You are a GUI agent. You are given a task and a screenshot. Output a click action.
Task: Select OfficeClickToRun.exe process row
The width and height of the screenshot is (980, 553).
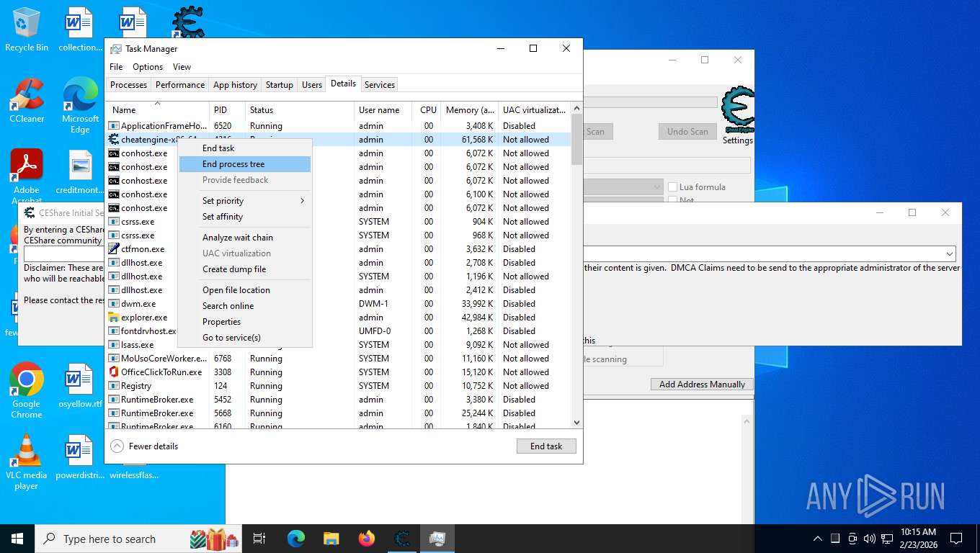(339, 372)
